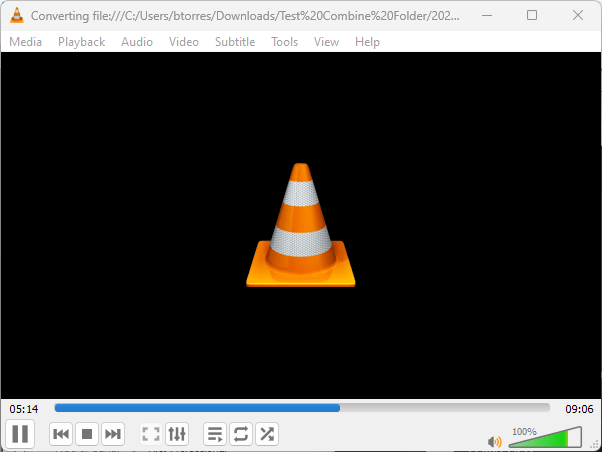Mute audio via the speaker icon

494,442
